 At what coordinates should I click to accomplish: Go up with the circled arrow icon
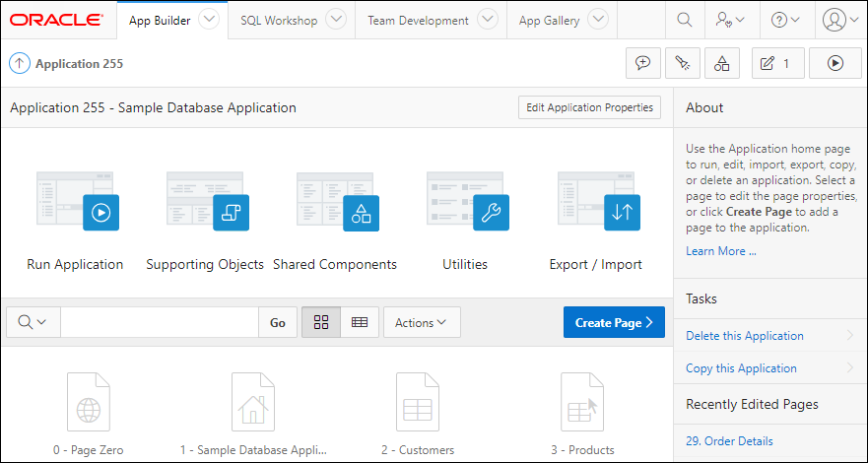click(19, 64)
